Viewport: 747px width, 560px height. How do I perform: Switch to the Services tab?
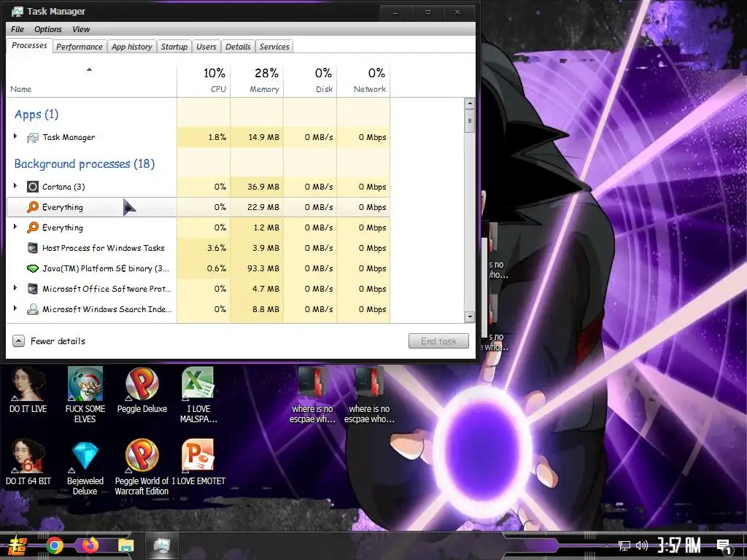[x=274, y=47]
